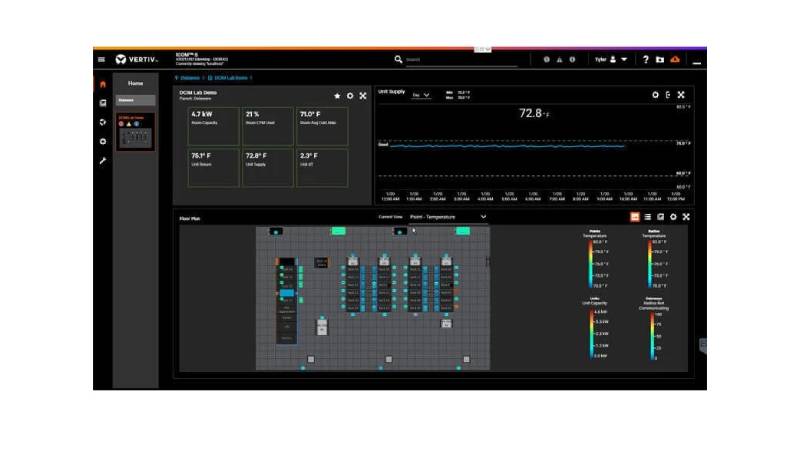Image resolution: width=800 pixels, height=450 pixels.
Task: Click the Unit Capacity color legend bar
Action: [x=592, y=334]
